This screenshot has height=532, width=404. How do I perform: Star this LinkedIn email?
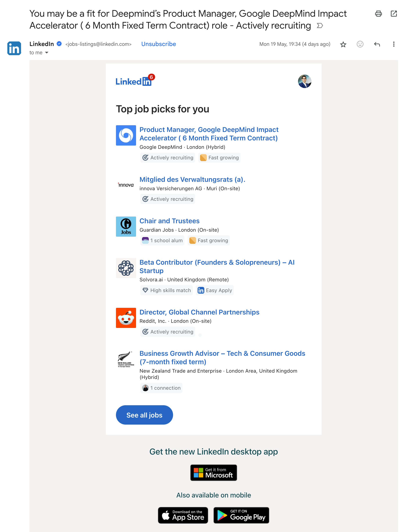(343, 44)
